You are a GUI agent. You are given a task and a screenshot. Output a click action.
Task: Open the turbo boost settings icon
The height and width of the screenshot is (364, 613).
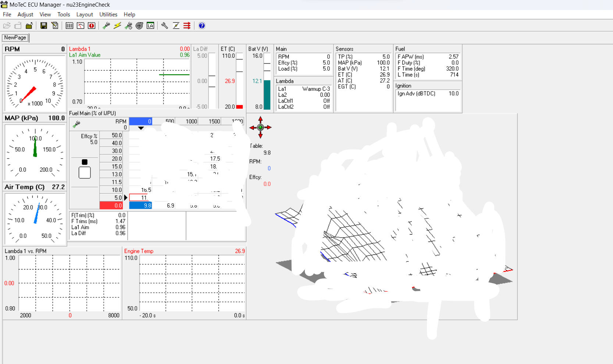pyautogui.click(x=139, y=26)
